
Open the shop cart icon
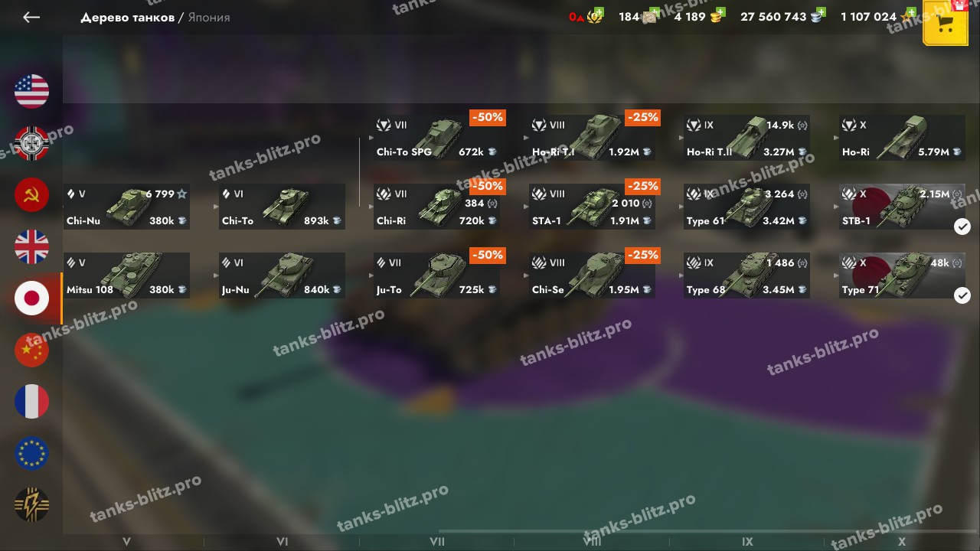pos(946,24)
